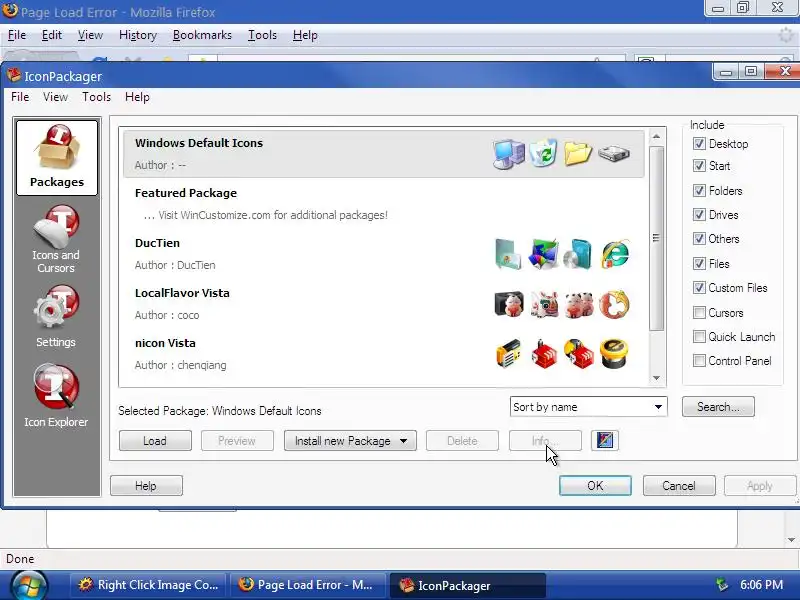This screenshot has height=600, width=800.
Task: Click the computer icon in Windows Default Icons
Action: coord(509,154)
